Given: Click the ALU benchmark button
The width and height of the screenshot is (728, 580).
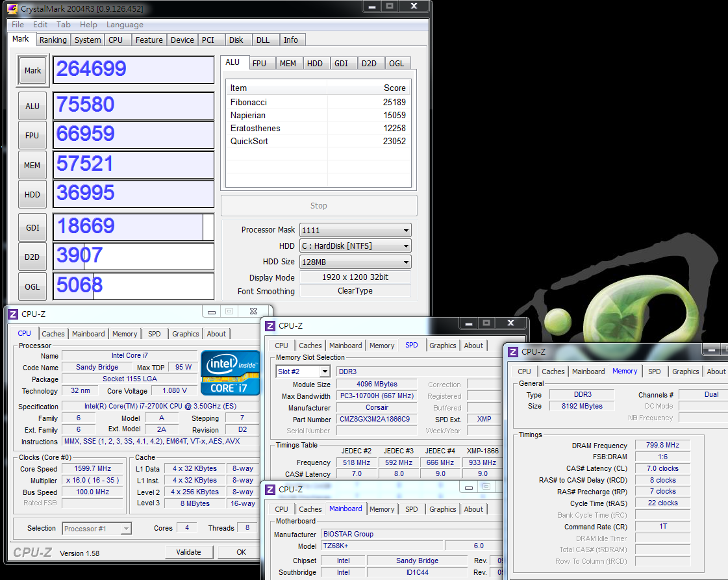Looking at the screenshot, I should tap(32, 107).
